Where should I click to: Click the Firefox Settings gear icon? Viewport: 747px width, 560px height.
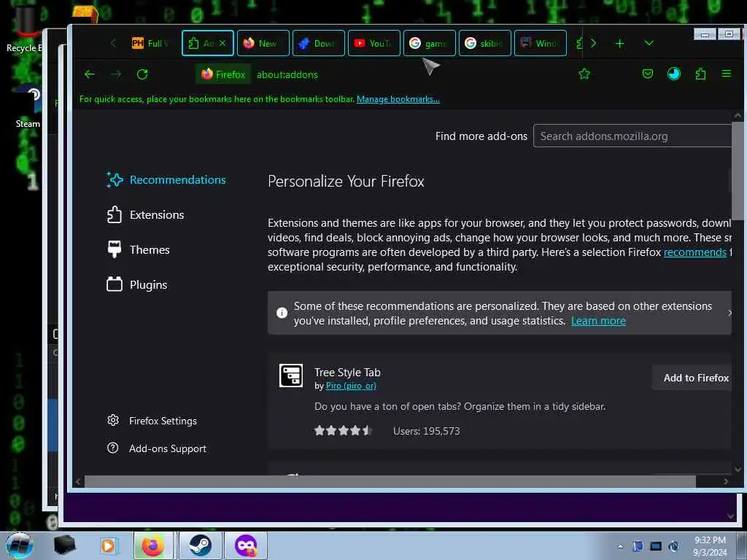point(113,420)
